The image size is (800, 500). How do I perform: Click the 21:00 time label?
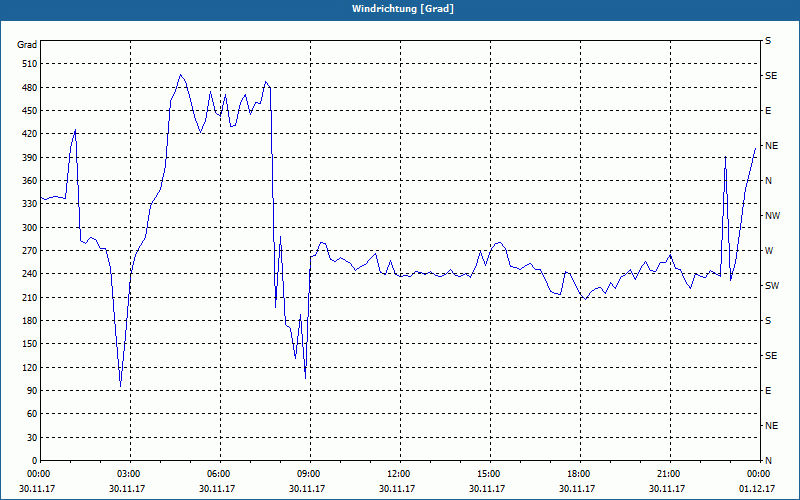coord(667,473)
